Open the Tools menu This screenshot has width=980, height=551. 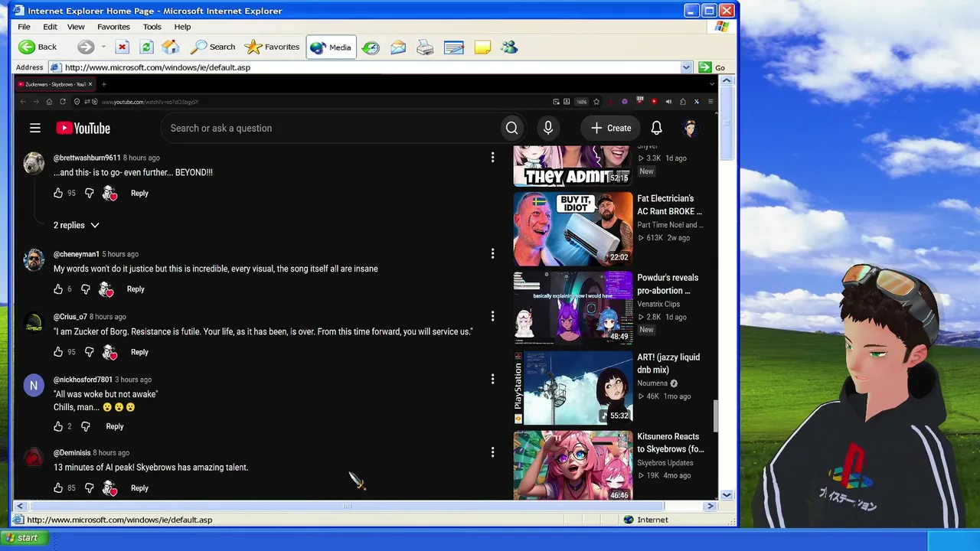152,27
